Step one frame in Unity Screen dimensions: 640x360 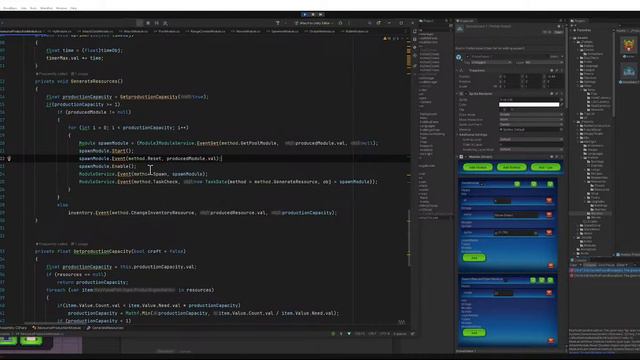coord(321,14)
